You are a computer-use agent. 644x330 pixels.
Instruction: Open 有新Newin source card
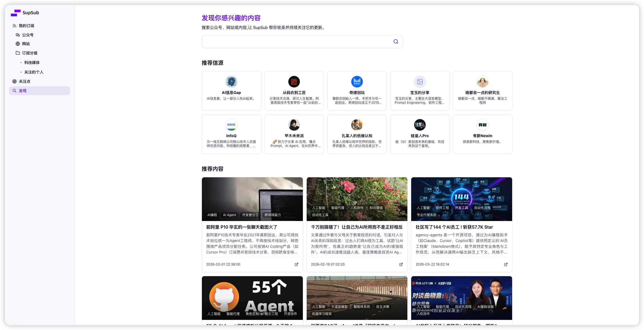tap(482, 134)
